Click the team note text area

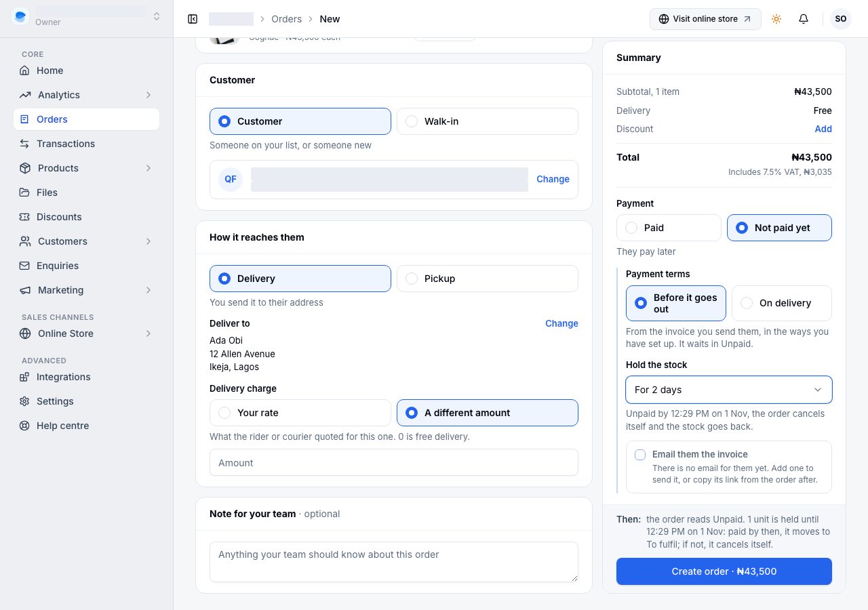394,562
